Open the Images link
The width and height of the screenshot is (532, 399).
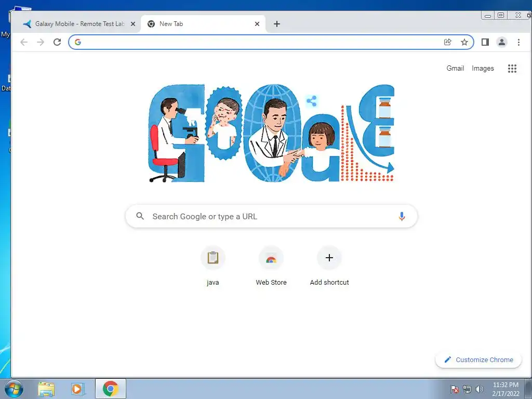coord(483,68)
